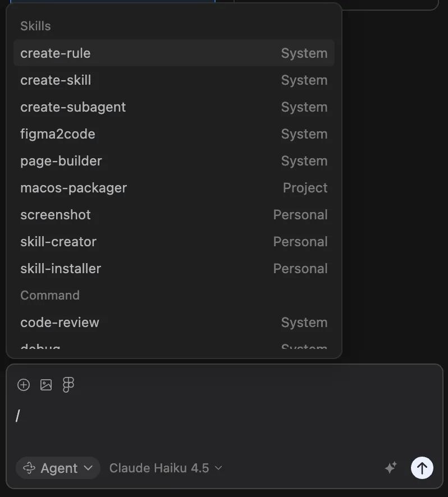
Task: Select the create-rule skill
Action: point(174,53)
